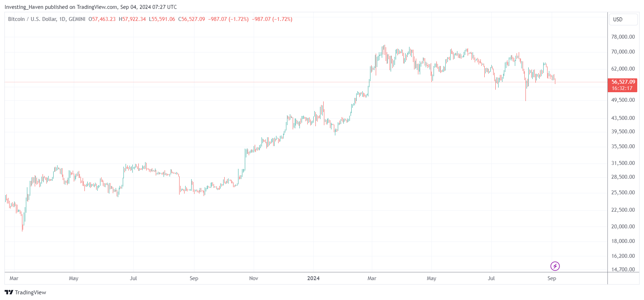Screen dimensions: 644x300
Task: Click the 39,500.00 price axis label
Action: pos(623,132)
